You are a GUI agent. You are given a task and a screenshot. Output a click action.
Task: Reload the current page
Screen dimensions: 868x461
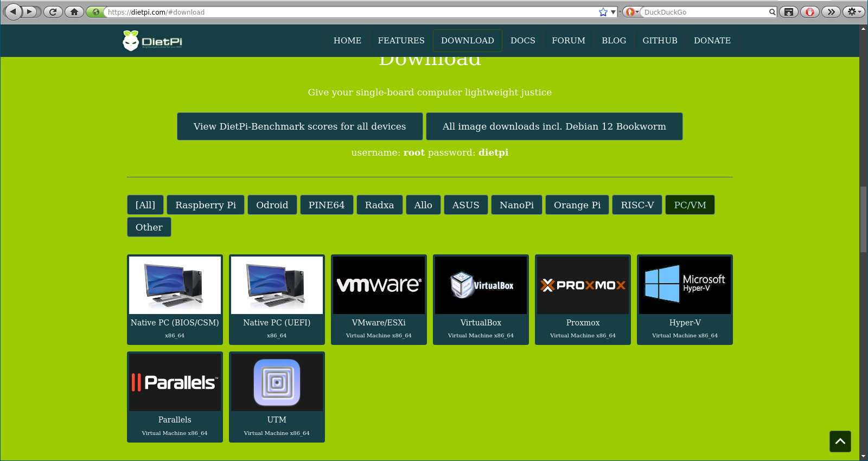pyautogui.click(x=53, y=11)
